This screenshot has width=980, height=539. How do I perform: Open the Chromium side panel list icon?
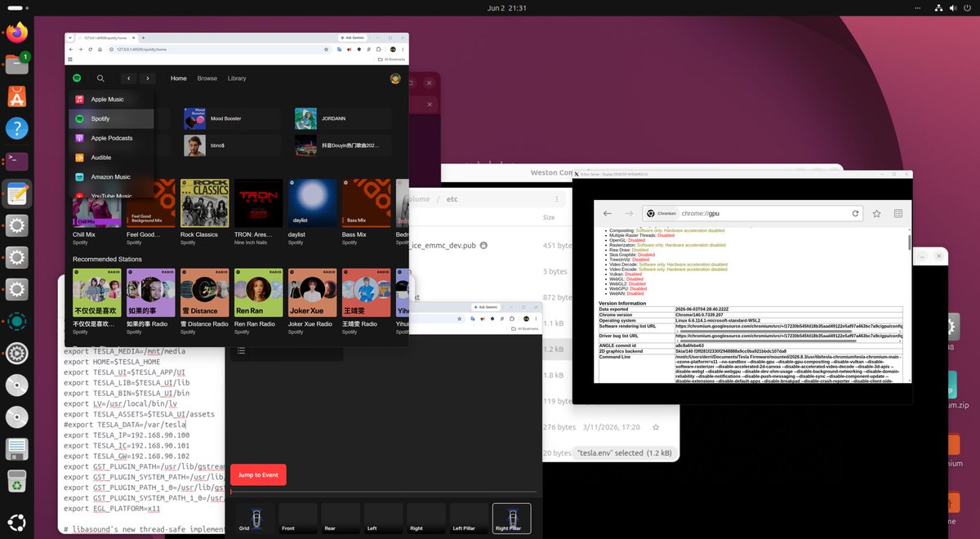pyautogui.click(x=898, y=213)
